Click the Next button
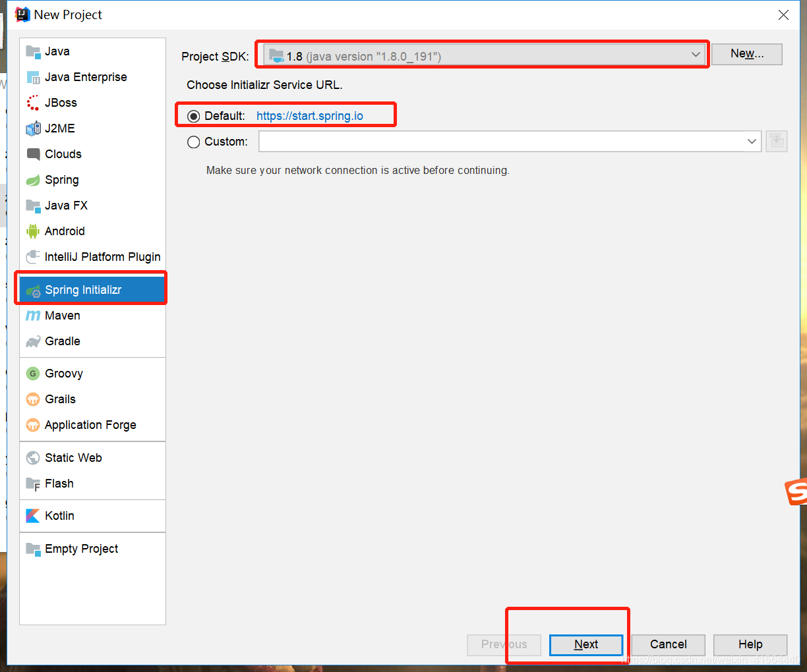Image resolution: width=807 pixels, height=672 pixels. click(x=586, y=644)
